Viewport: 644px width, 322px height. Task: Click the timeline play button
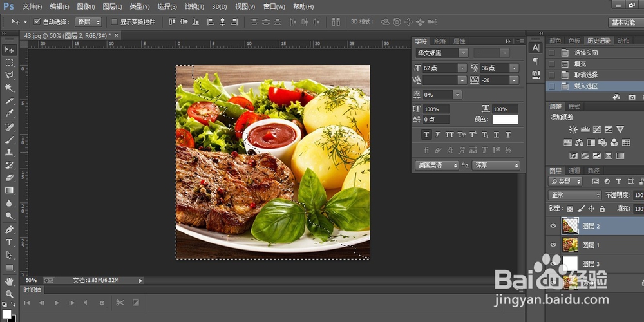tap(57, 303)
